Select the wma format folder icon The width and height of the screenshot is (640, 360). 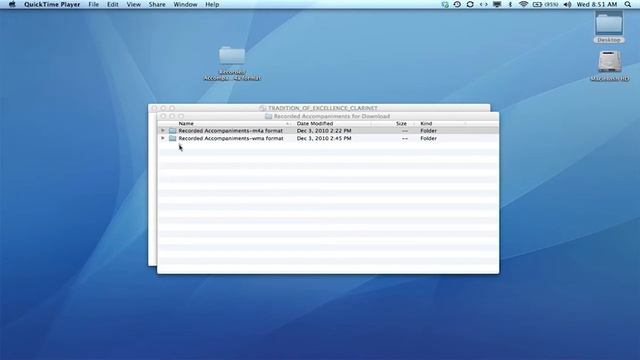173,138
